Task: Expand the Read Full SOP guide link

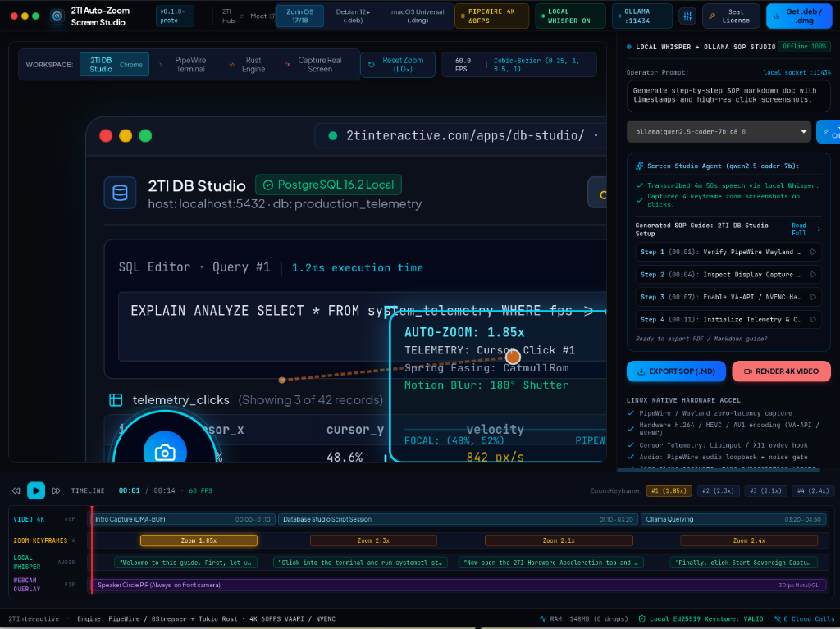Action: (x=806, y=230)
